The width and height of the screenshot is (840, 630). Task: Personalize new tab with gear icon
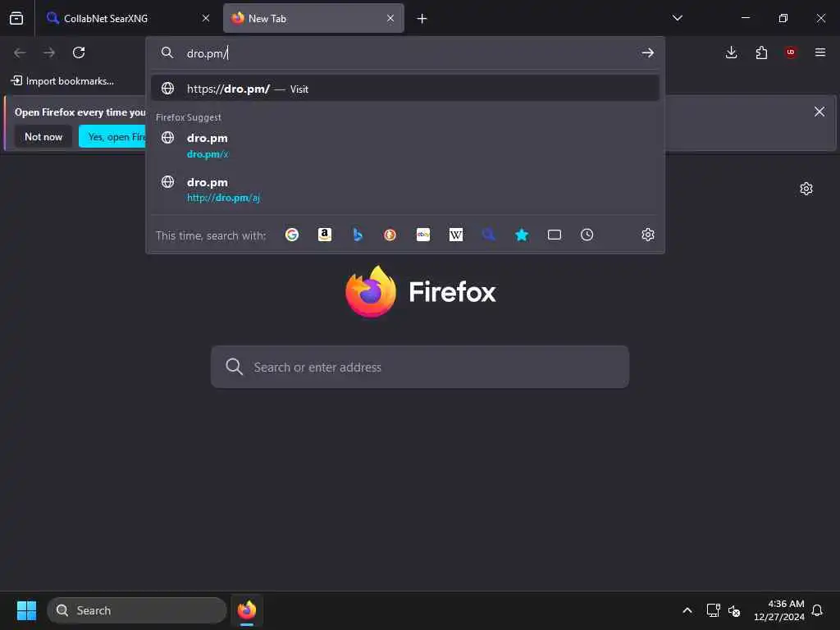806,189
